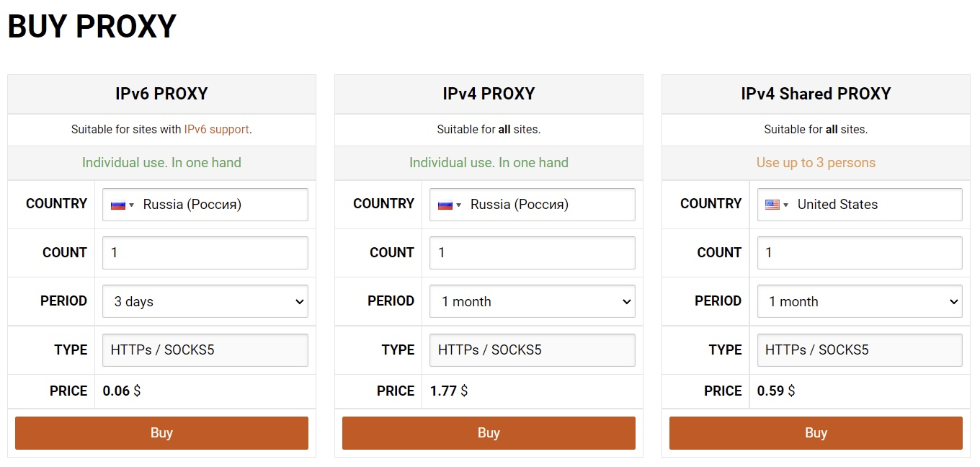Click the TYPE field "HTTPs / SOCKS5" in IPv6 card
This screenshot has height=467, width=980.
coord(205,350)
